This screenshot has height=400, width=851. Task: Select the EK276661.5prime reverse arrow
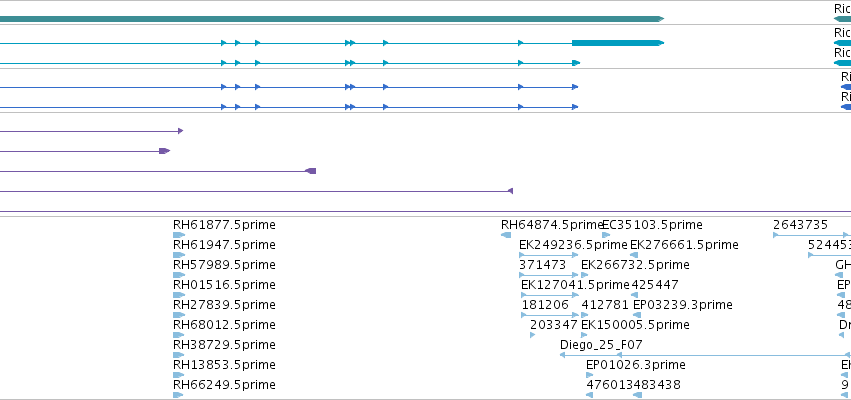[x=634, y=255]
